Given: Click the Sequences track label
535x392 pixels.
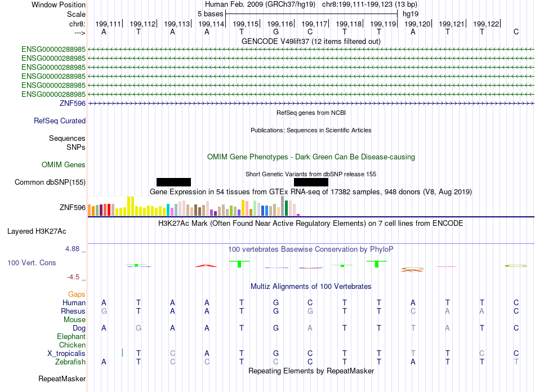Looking at the screenshot, I should click(x=67, y=138).
